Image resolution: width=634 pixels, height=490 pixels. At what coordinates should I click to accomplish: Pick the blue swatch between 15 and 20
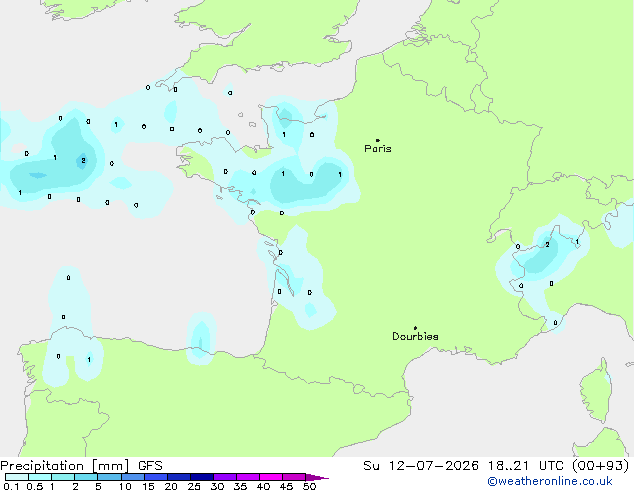(156, 477)
